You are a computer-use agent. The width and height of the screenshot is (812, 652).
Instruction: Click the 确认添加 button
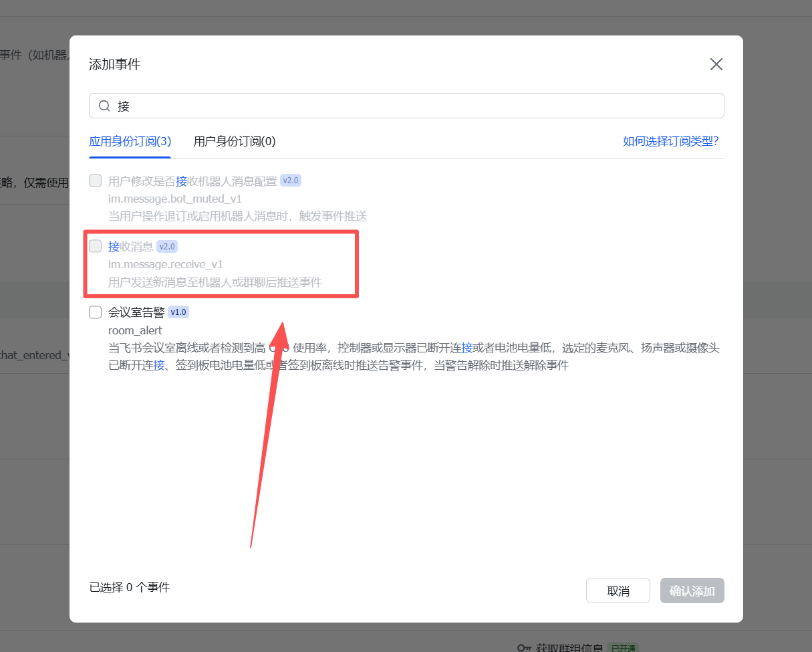(692, 590)
